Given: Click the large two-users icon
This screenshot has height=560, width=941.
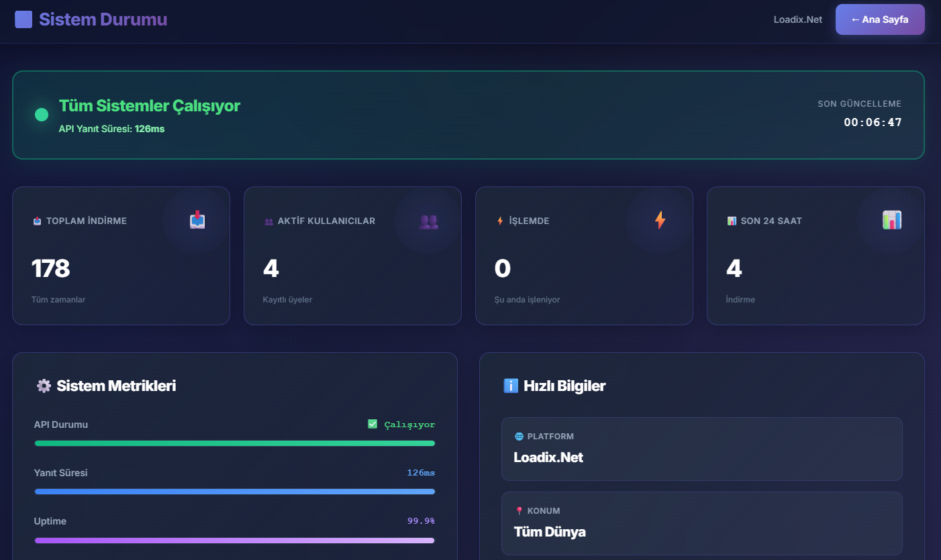Looking at the screenshot, I should pos(428,221).
